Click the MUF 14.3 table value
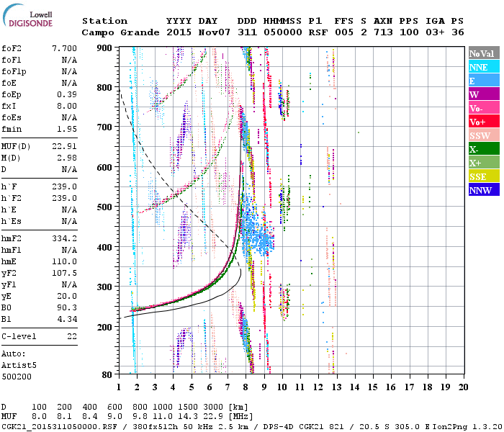 click(188, 416)
